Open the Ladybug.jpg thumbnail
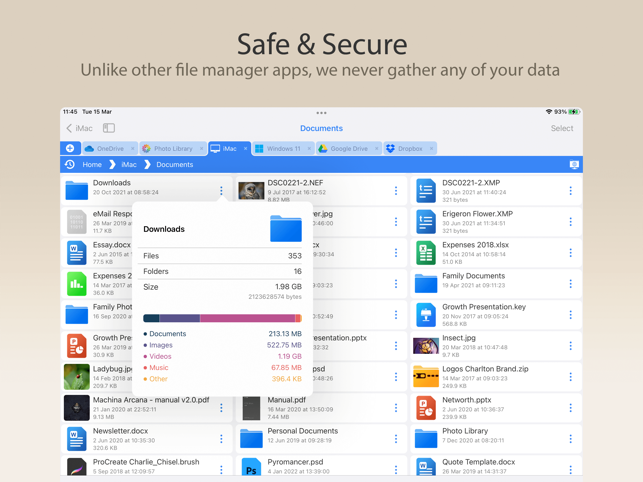 [x=77, y=377]
